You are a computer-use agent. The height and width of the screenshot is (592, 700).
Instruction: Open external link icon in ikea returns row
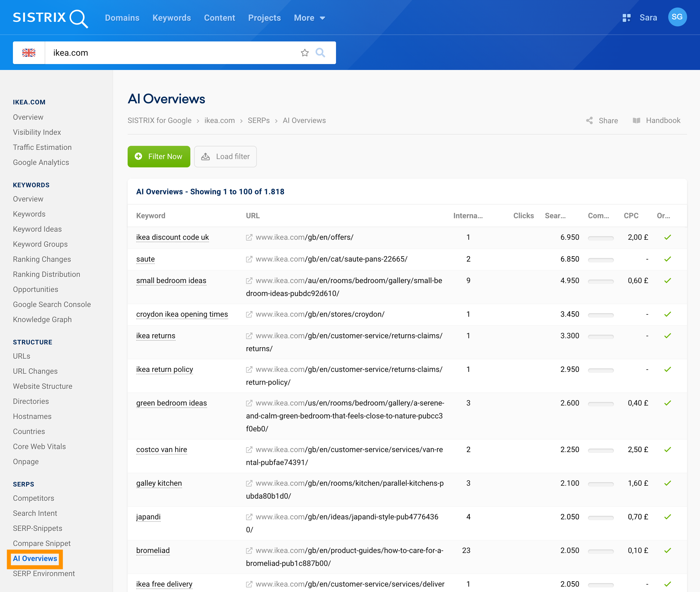tap(249, 336)
